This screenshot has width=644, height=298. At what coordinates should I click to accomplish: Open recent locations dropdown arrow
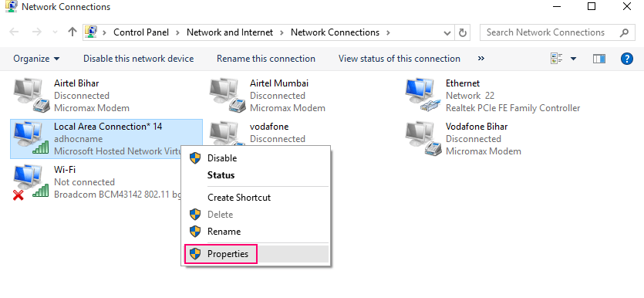click(x=56, y=32)
